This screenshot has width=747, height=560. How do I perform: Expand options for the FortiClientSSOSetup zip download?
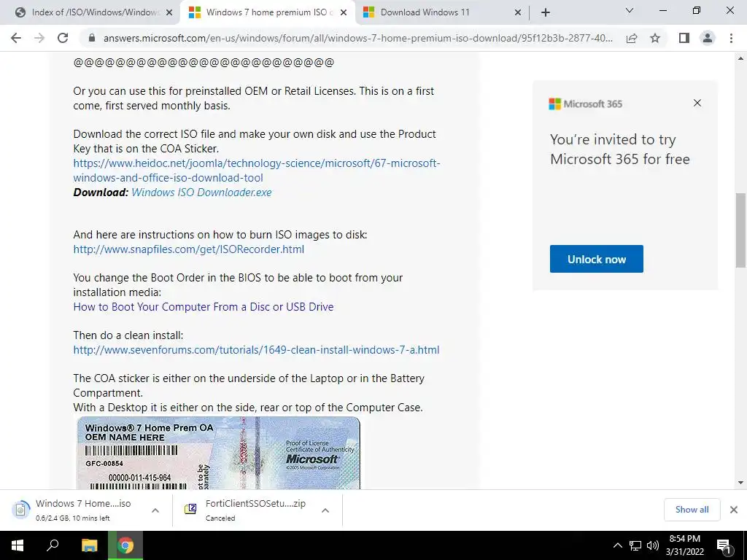coord(325,510)
